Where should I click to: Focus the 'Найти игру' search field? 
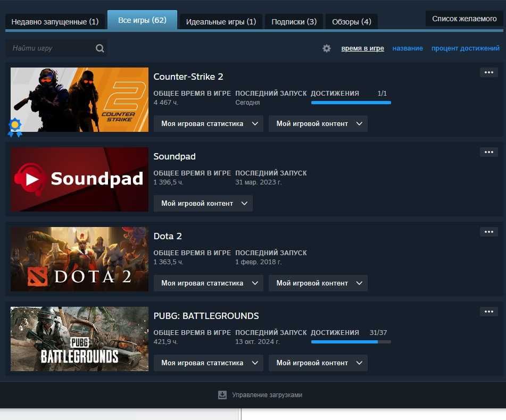pos(57,48)
